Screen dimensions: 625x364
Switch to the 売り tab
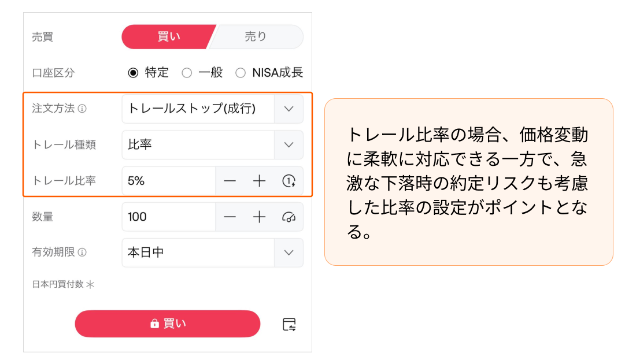[x=256, y=37]
